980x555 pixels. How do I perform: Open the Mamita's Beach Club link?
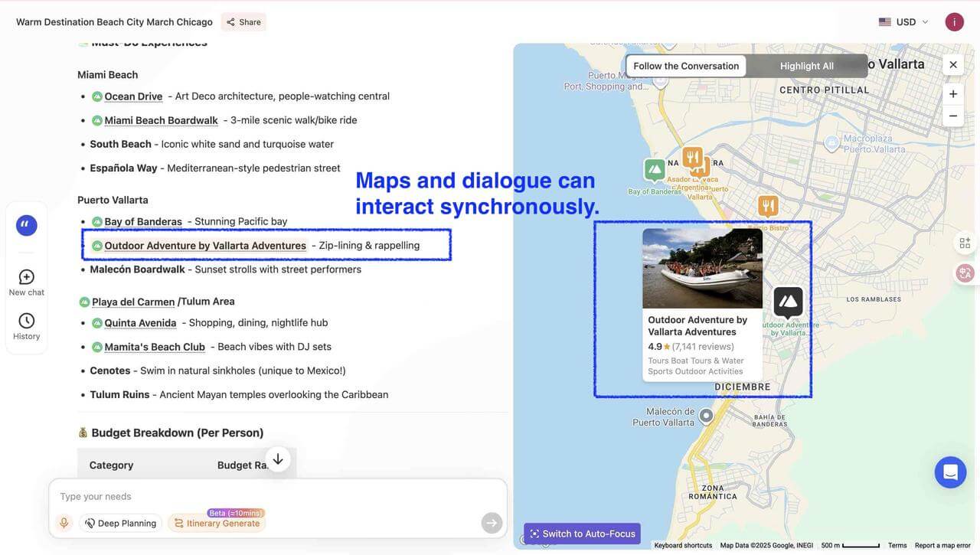pos(155,347)
